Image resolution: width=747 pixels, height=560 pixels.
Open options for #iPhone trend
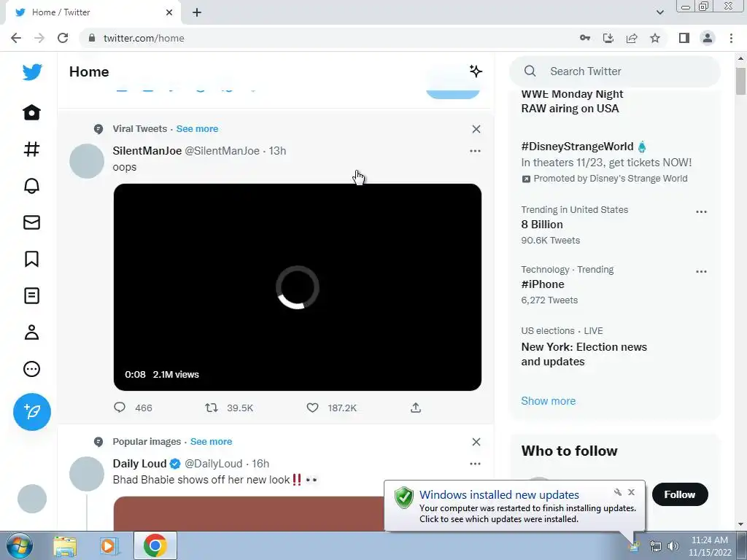pos(701,271)
